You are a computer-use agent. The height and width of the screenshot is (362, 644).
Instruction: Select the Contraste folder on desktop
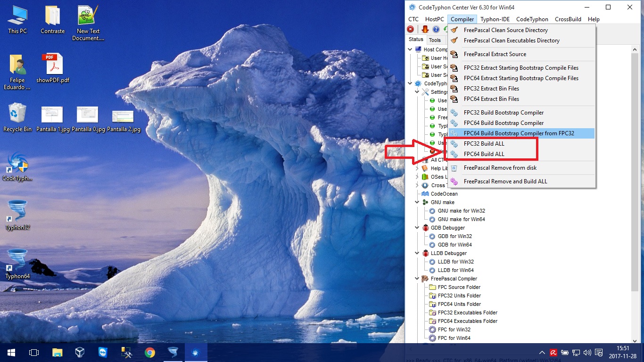coord(52,19)
